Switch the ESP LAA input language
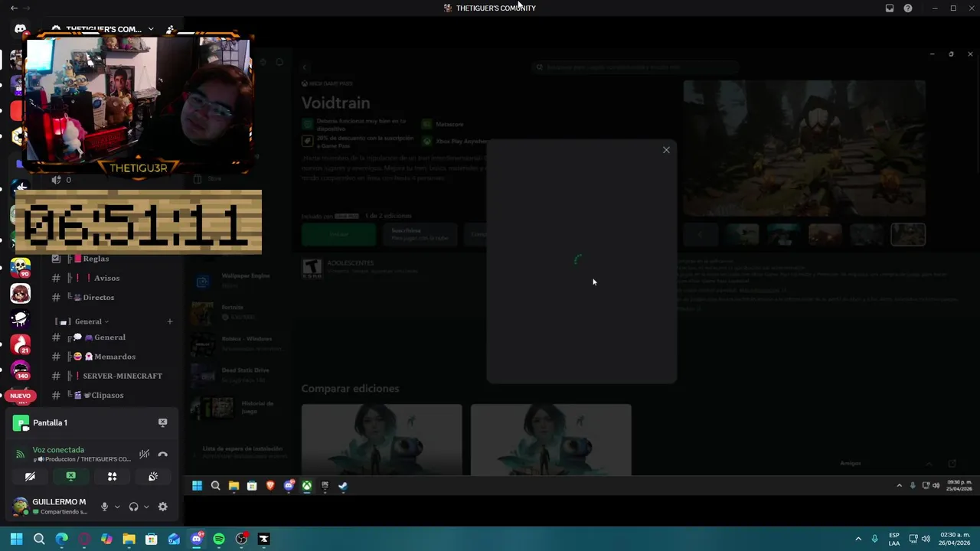 [894, 539]
